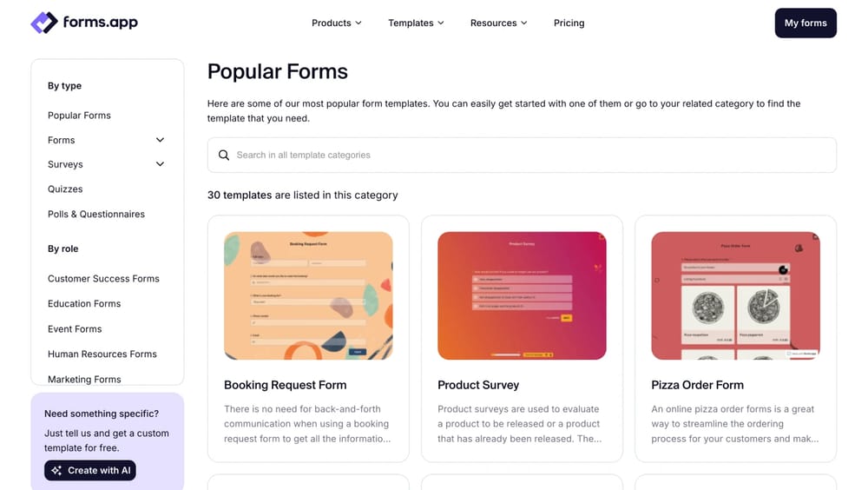Click the sparkle icon on Create with AI

coord(56,471)
